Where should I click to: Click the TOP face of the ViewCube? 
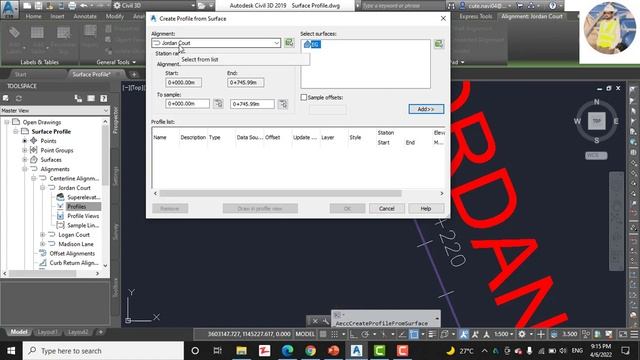click(x=596, y=121)
